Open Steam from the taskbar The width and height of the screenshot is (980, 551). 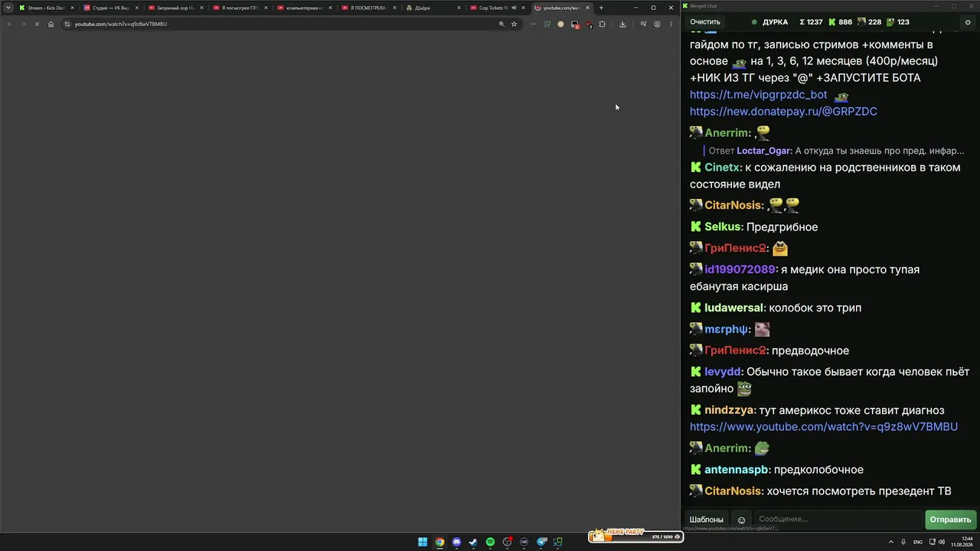click(473, 543)
